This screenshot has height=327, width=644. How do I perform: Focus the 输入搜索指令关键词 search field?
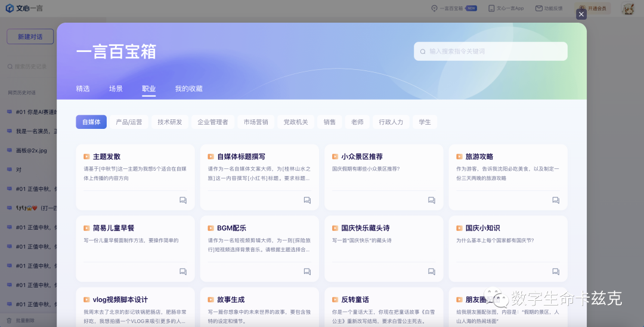click(x=491, y=51)
